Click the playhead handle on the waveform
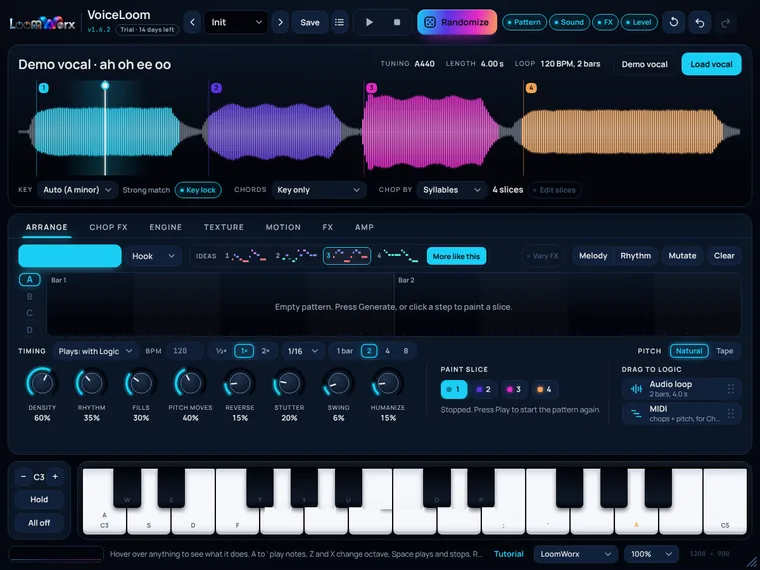Screen dimensions: 760x570 tap(105, 86)
